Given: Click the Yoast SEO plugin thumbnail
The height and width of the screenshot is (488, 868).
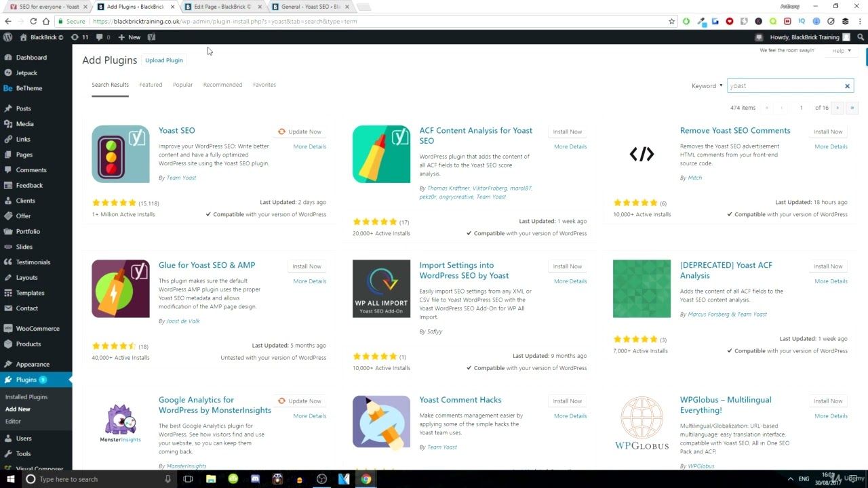Looking at the screenshot, I should tap(121, 154).
